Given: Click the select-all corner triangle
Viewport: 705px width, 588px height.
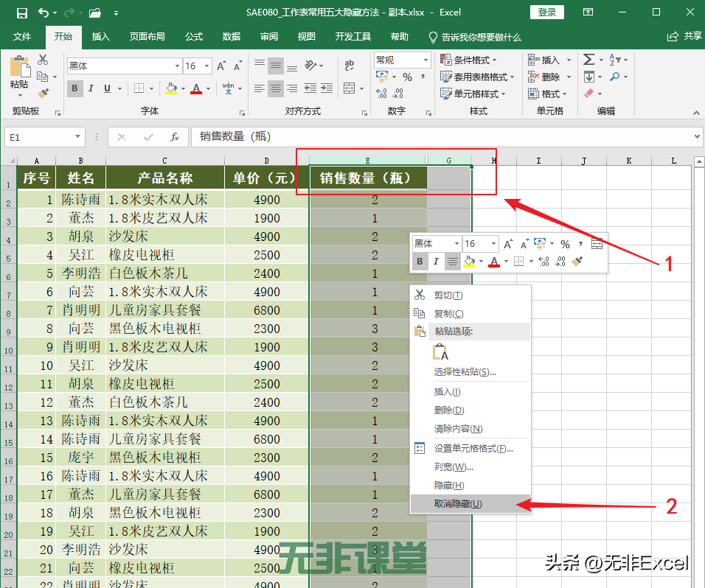Looking at the screenshot, I should pos(12,161).
